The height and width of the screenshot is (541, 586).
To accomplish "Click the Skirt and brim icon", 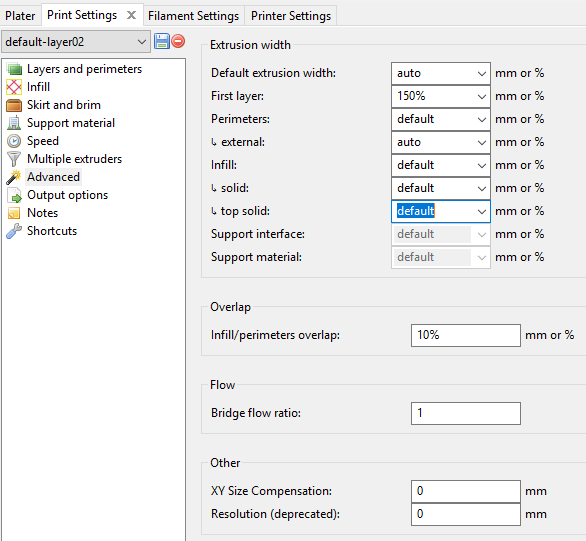I will [14, 105].
